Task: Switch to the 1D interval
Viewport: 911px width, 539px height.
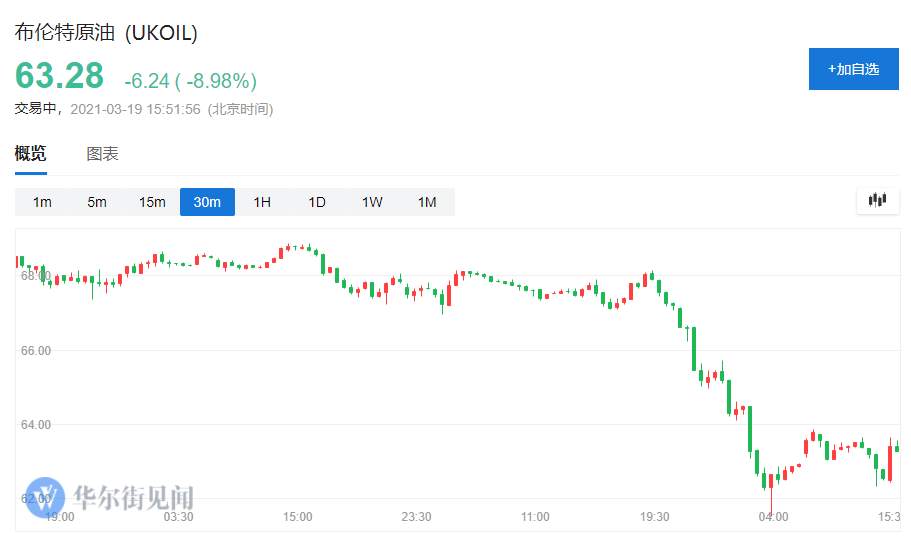Action: point(317,202)
